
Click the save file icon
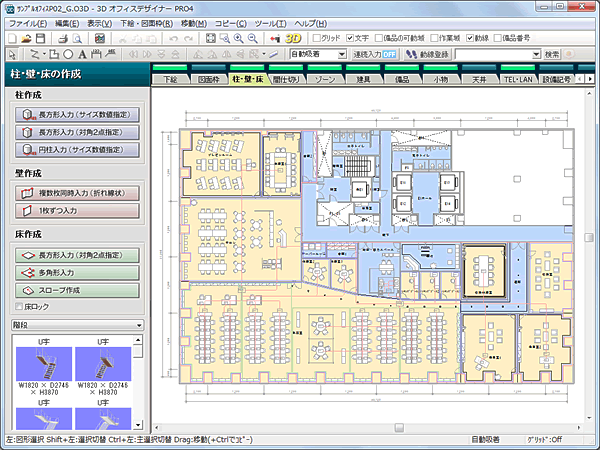(41, 38)
